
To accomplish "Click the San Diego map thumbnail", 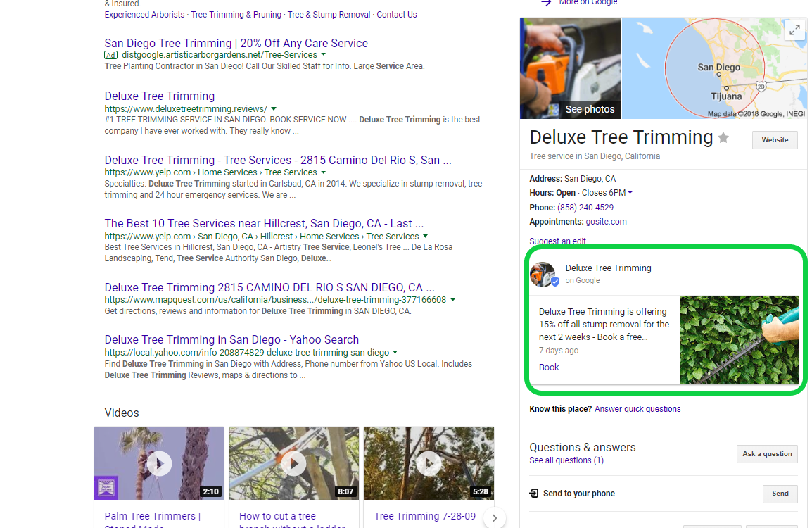I will tap(715, 68).
